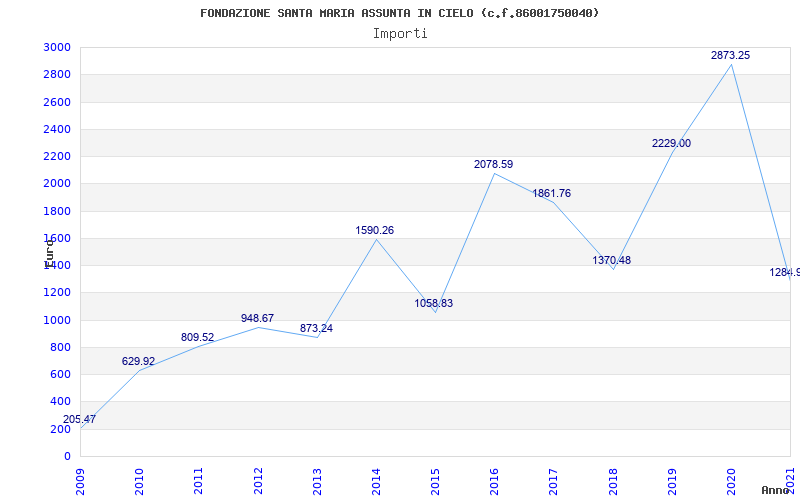Screen dimensions: 800x500
Task: Click the 1000 y-axis tick label
Action: coord(57,320)
